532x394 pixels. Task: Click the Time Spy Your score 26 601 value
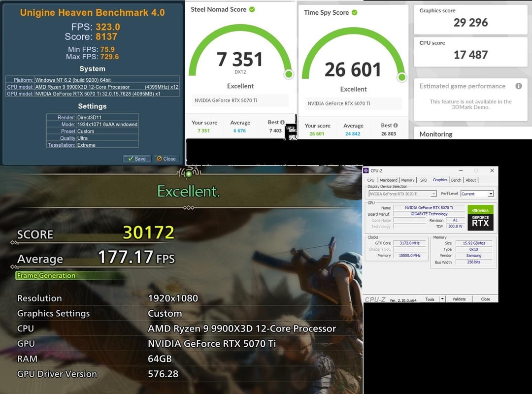[x=317, y=133]
